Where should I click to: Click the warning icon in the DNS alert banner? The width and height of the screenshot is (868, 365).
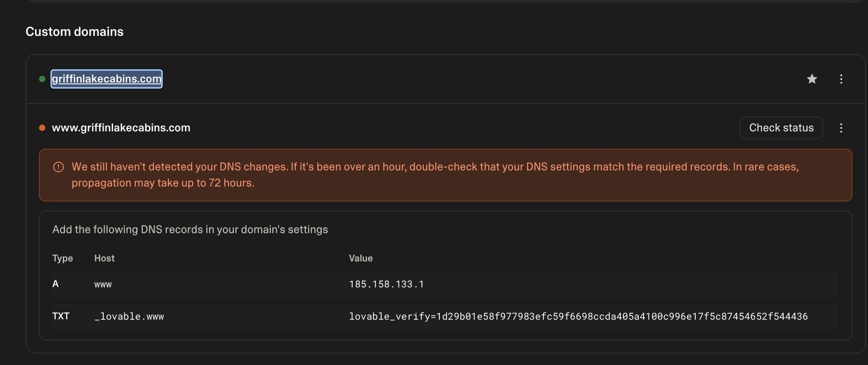pos(58,166)
